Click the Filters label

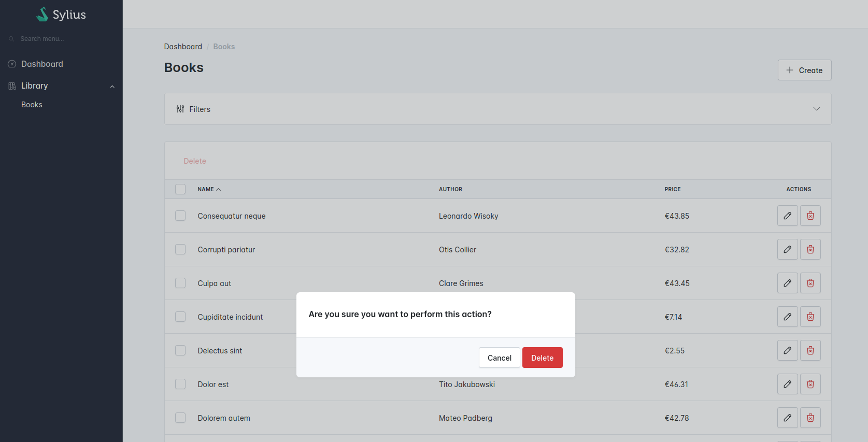pos(200,109)
